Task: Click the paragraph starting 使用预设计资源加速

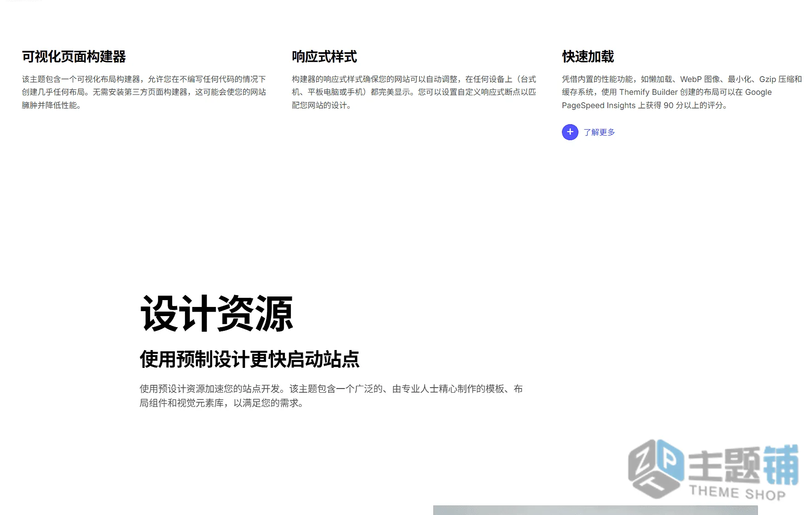Action: tap(331, 396)
